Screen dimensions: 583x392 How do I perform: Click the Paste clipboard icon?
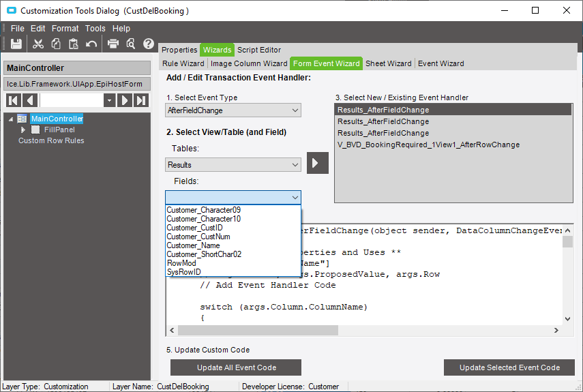point(74,44)
